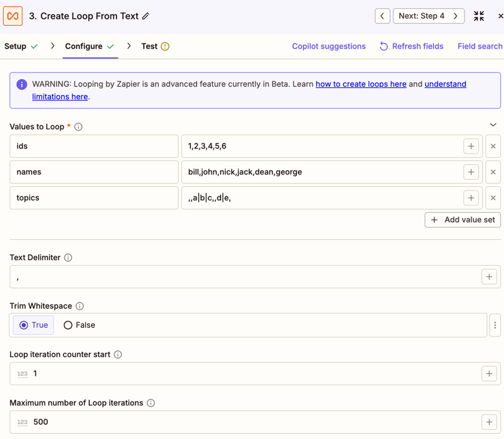504x439 pixels.
Task: Click Add value set button
Action: (463, 220)
